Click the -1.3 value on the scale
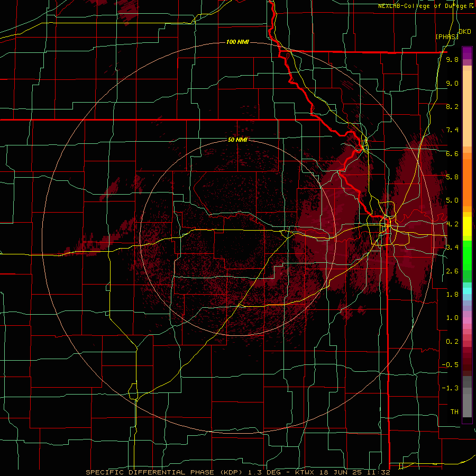Screen dimensions: 476x476 tap(451, 388)
